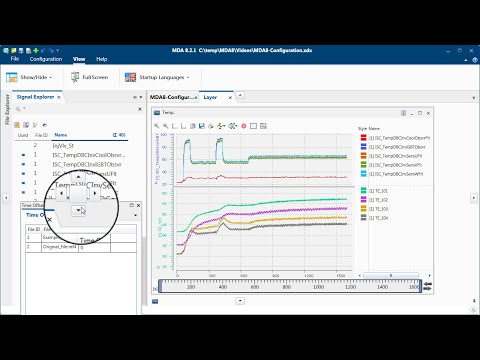The image size is (480, 360).
Task: Click the Original_File.mf4 cell in Time Offset
Action: point(60,247)
